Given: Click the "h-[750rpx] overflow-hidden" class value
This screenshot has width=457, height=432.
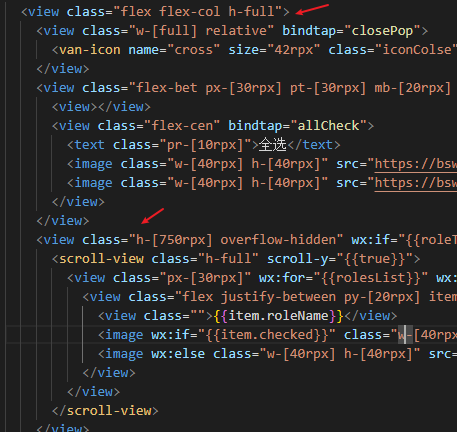Looking at the screenshot, I should pos(236,240).
